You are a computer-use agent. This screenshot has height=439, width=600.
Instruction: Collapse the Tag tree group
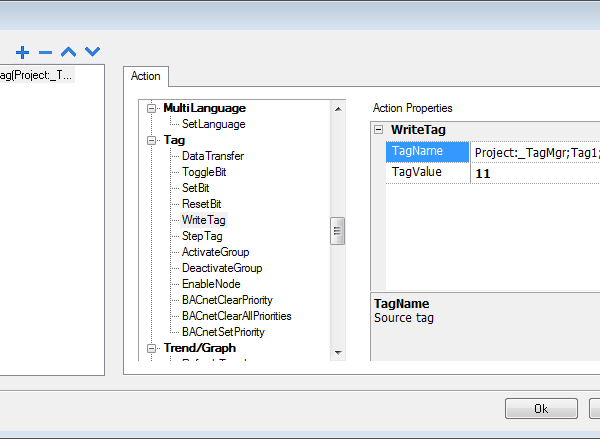[152, 140]
